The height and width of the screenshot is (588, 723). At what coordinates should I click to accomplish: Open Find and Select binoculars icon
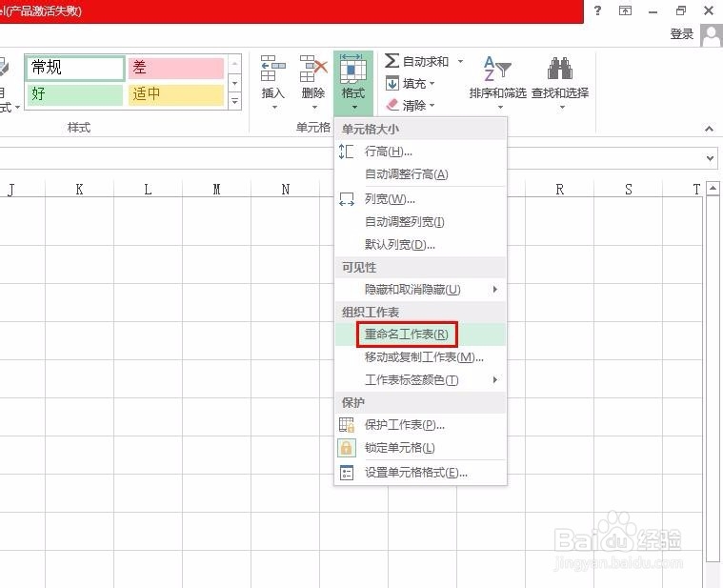pos(560,69)
